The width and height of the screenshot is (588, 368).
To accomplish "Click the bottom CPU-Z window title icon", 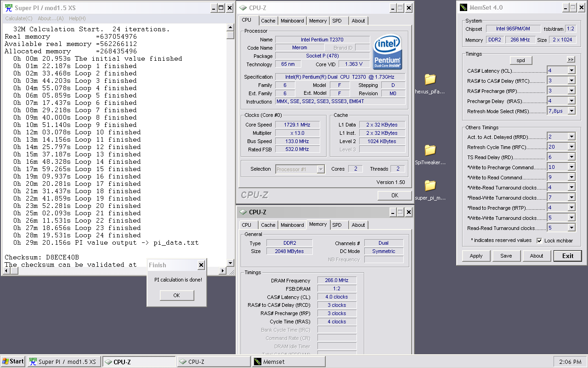I will click(x=243, y=212).
